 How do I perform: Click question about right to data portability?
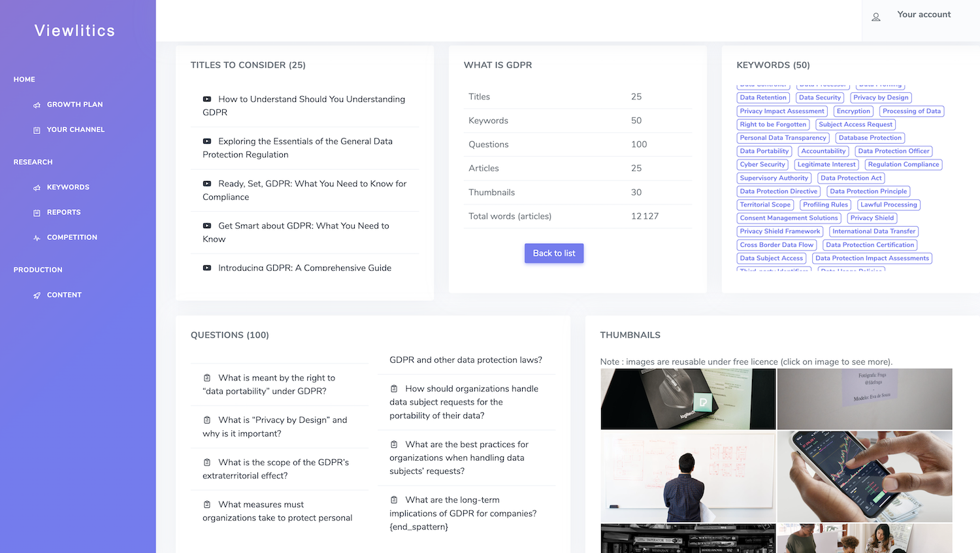pos(269,384)
